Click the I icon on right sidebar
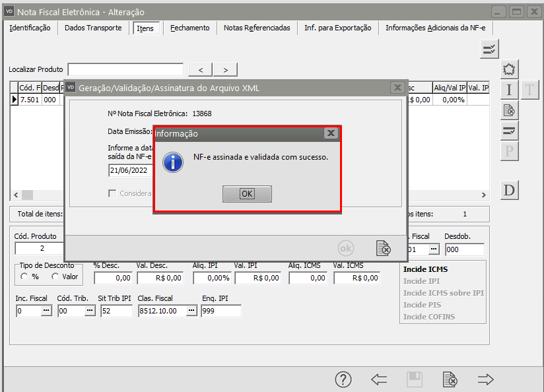 [509, 90]
